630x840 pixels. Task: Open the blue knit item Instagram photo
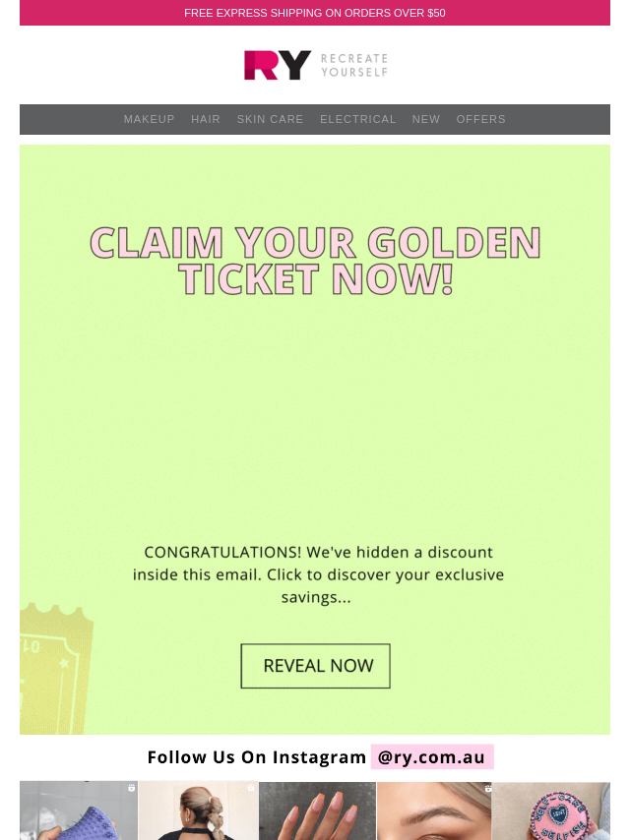click(x=79, y=811)
